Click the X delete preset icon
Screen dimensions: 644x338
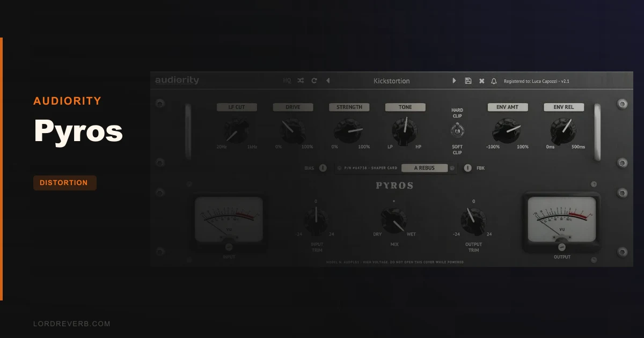pyautogui.click(x=481, y=81)
